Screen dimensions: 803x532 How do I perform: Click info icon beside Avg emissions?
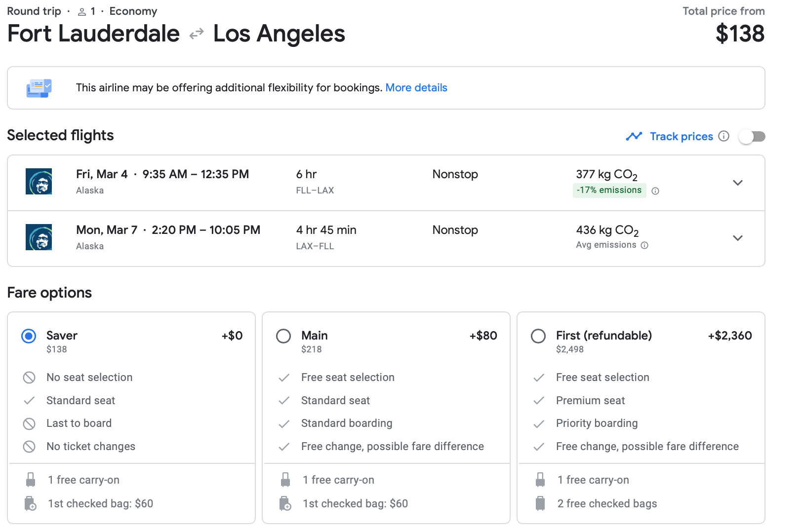[x=644, y=245]
